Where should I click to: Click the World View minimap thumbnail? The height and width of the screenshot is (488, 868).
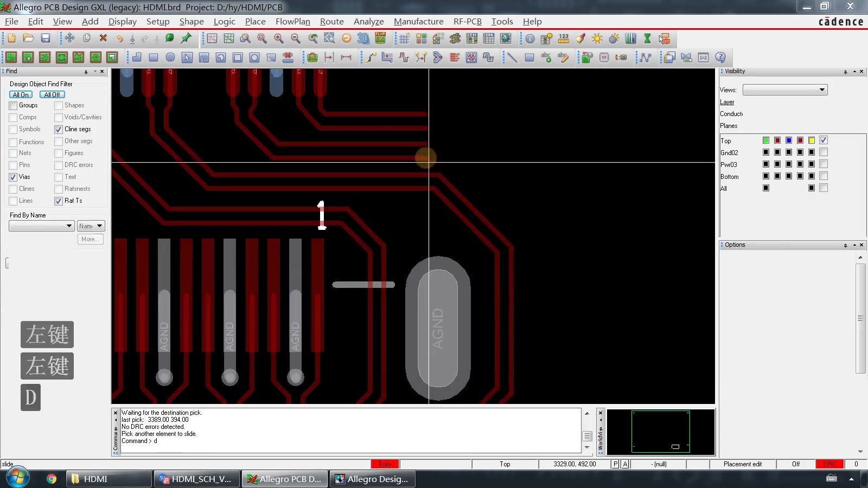(661, 432)
